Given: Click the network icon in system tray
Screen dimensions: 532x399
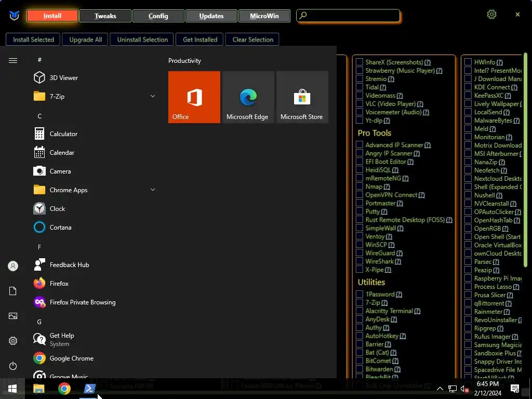Looking at the screenshot, I should 453,389.
